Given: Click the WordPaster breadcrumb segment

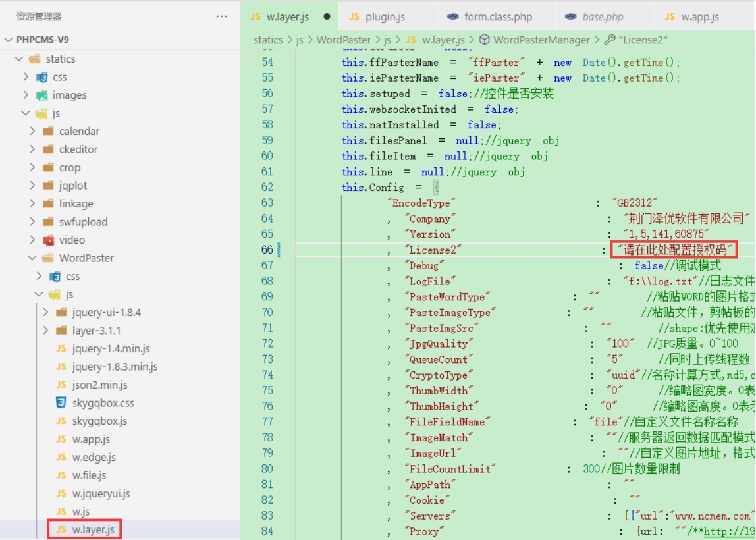Looking at the screenshot, I should point(344,40).
